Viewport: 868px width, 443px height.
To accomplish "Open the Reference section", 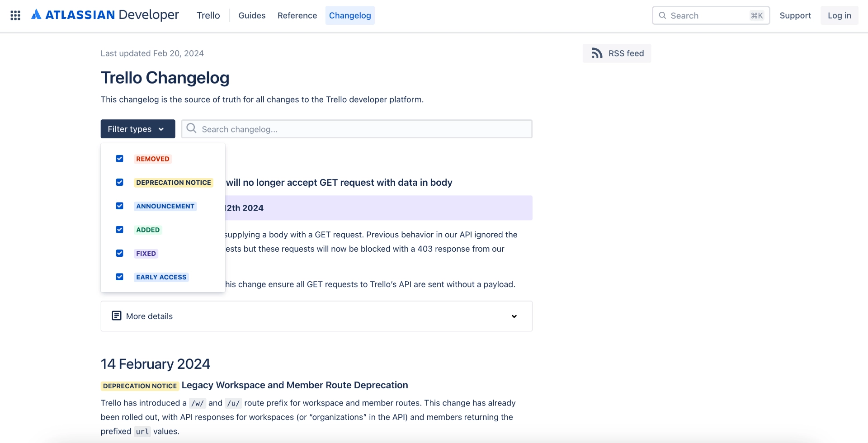I will pyautogui.click(x=297, y=15).
